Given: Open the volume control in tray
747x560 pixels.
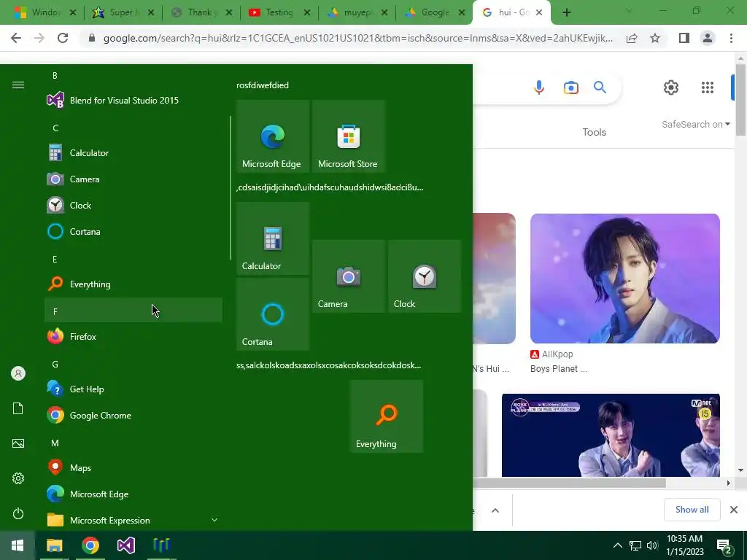Looking at the screenshot, I should coord(652,545).
